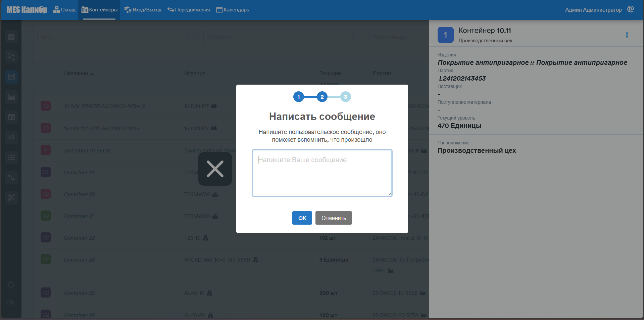Click the 1D badge of 16 DIN 127-DDT-26/00002-193be.2
Viewport: 644px width, 320px height.
[x=46, y=106]
